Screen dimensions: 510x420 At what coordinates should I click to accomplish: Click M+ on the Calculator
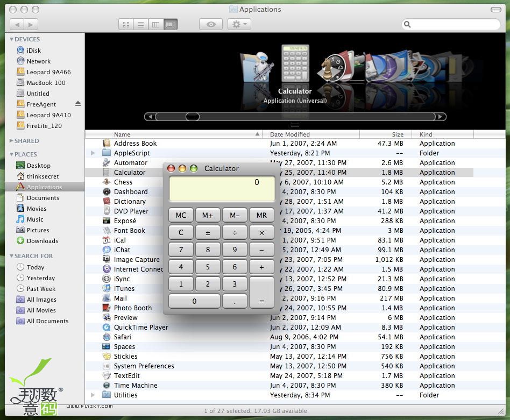(208, 215)
